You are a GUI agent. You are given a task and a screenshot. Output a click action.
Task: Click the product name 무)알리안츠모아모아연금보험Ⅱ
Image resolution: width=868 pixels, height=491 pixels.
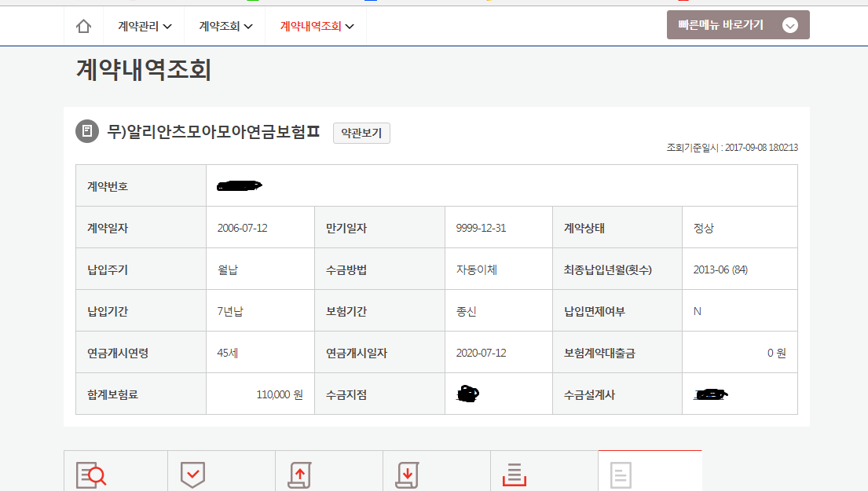214,132
